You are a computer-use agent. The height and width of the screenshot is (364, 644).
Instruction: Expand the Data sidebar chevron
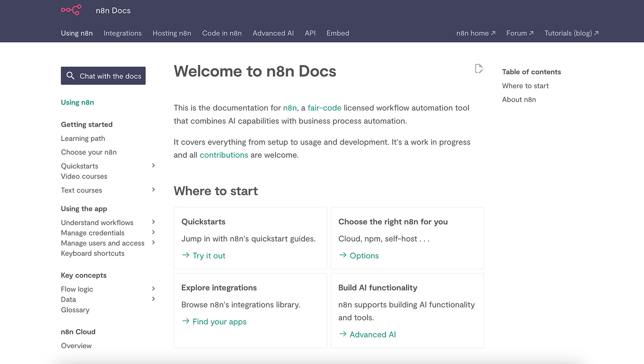click(x=153, y=299)
